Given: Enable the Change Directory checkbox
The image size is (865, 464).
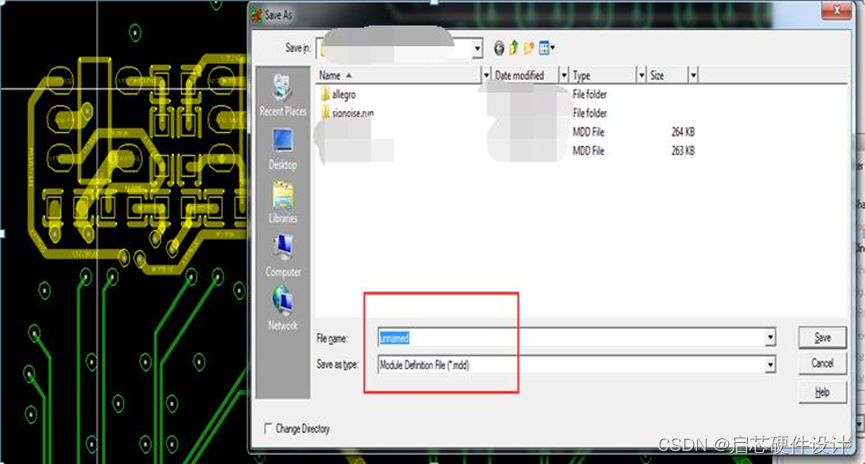Looking at the screenshot, I should pyautogui.click(x=268, y=428).
